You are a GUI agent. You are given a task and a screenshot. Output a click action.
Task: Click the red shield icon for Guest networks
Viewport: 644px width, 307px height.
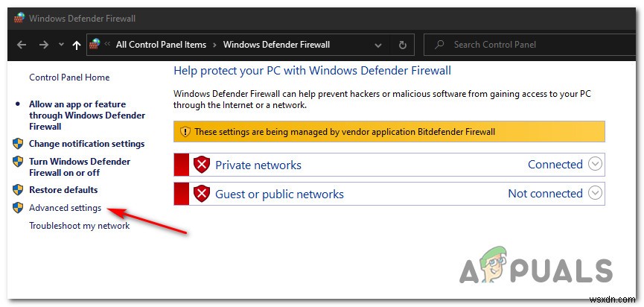pyautogui.click(x=201, y=194)
